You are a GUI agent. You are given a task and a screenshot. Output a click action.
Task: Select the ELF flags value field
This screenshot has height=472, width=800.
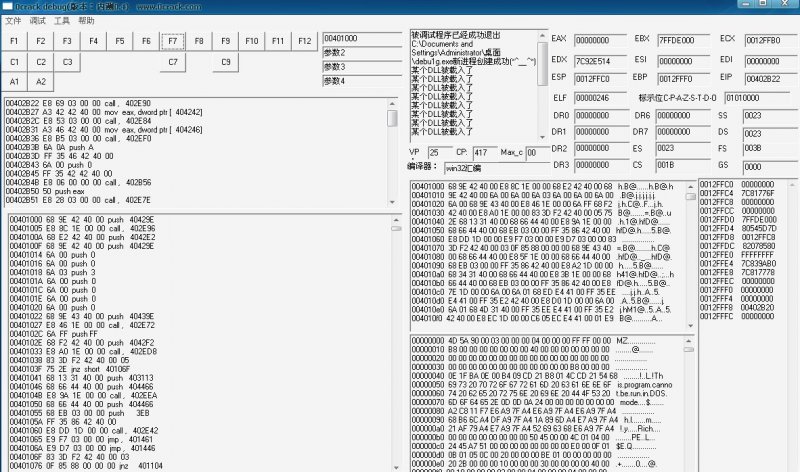600,98
